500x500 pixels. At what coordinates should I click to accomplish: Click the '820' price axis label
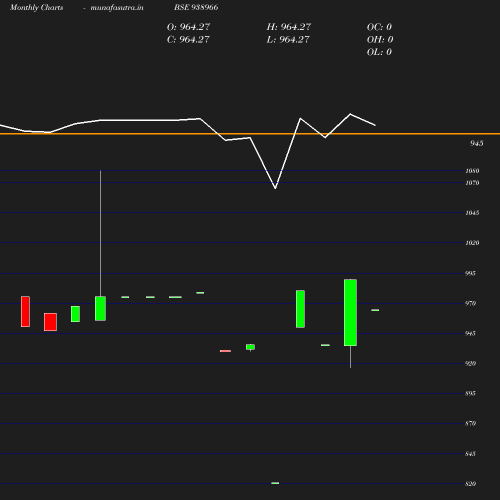point(470,484)
